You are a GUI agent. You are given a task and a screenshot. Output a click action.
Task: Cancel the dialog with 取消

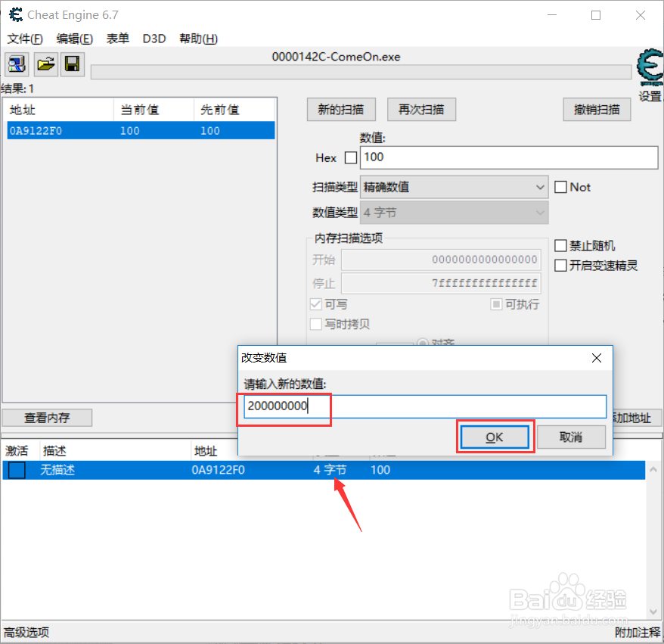click(x=571, y=437)
